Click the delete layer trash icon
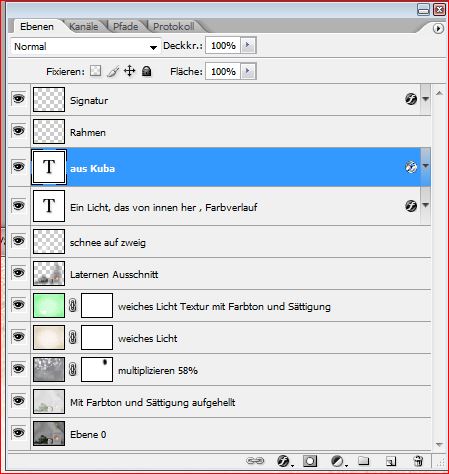The image size is (449, 474). (x=418, y=461)
